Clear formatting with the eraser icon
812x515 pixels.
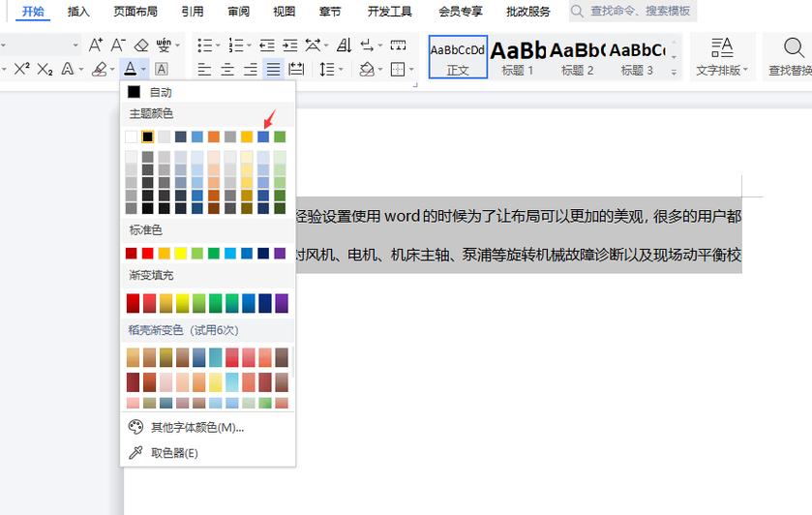click(x=141, y=45)
